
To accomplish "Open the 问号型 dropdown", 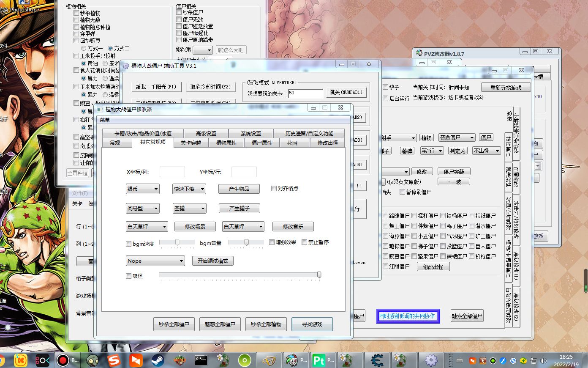I will (x=143, y=208).
